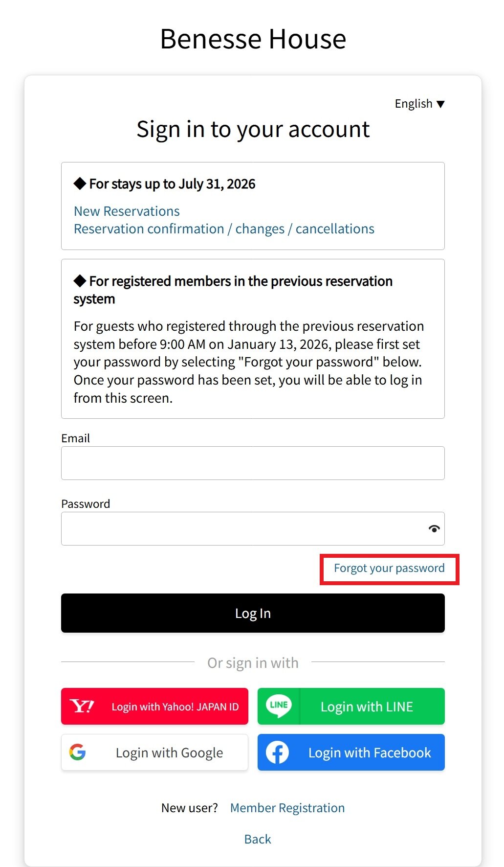Open the Member Registration link

tap(287, 808)
